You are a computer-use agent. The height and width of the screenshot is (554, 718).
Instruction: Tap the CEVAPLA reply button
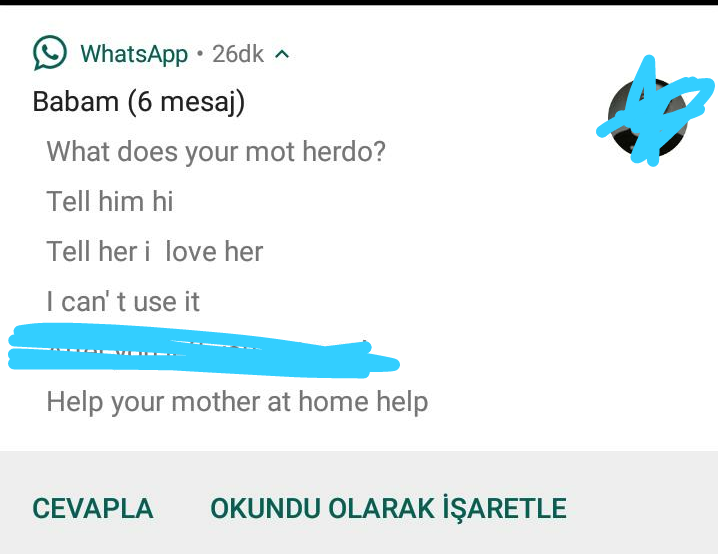pyautogui.click(x=92, y=508)
